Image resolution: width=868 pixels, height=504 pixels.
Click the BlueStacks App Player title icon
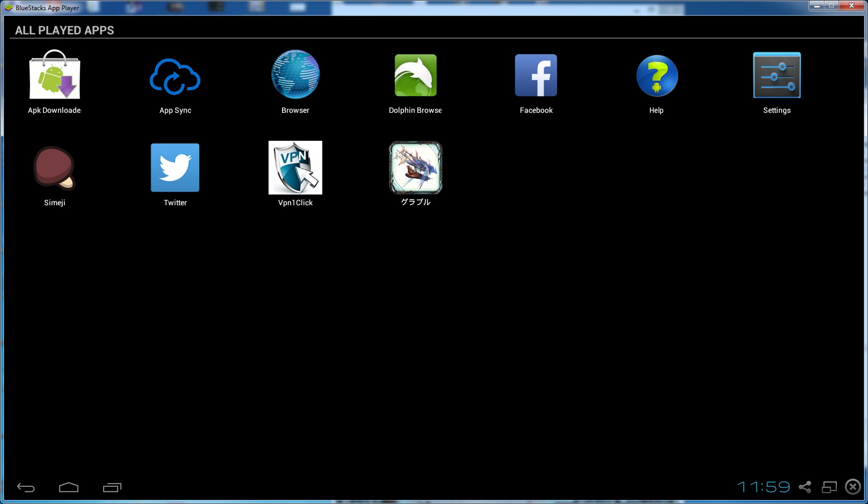point(8,8)
